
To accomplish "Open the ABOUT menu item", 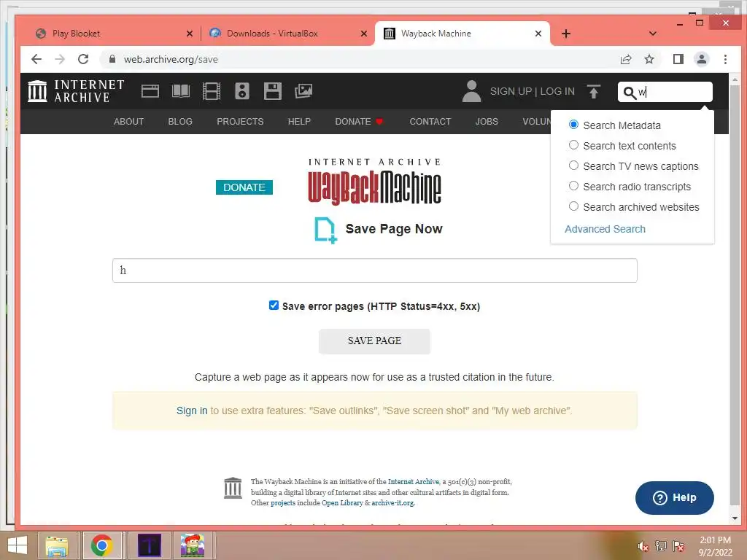I will click(128, 122).
